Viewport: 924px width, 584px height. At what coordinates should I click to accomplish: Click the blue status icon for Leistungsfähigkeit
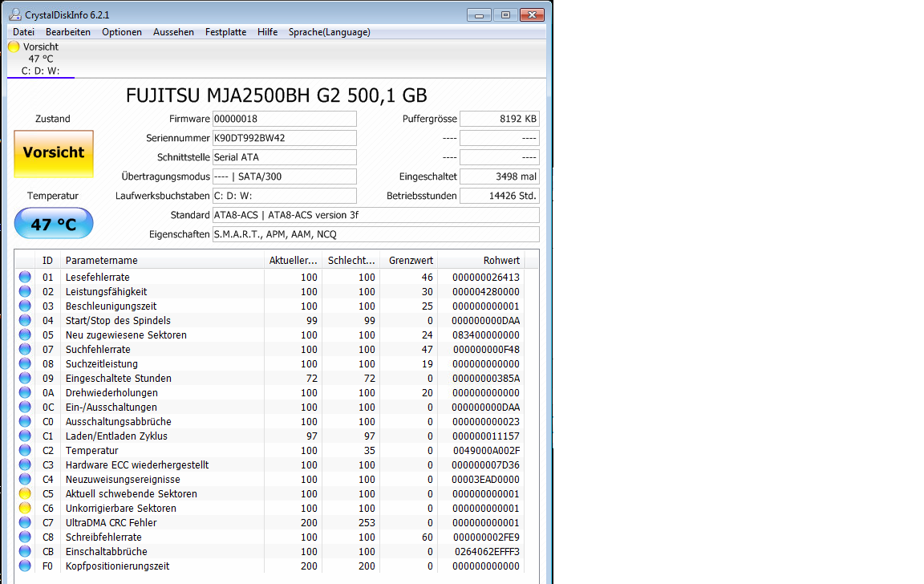point(25,291)
